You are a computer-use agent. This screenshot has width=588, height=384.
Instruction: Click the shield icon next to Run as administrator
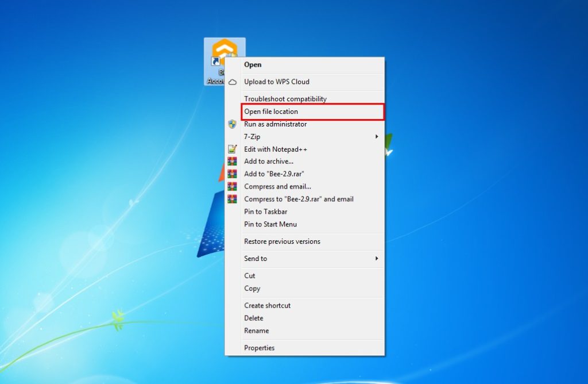(233, 124)
